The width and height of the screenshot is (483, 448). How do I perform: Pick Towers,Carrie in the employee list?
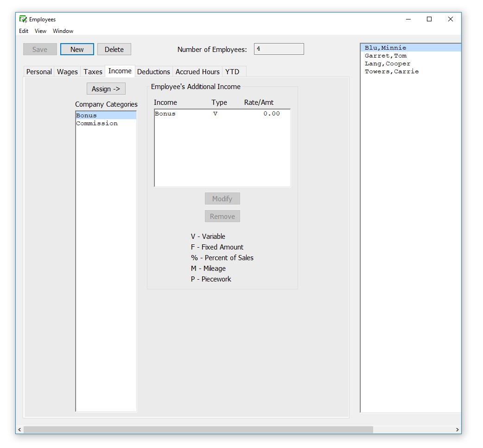[x=392, y=71]
